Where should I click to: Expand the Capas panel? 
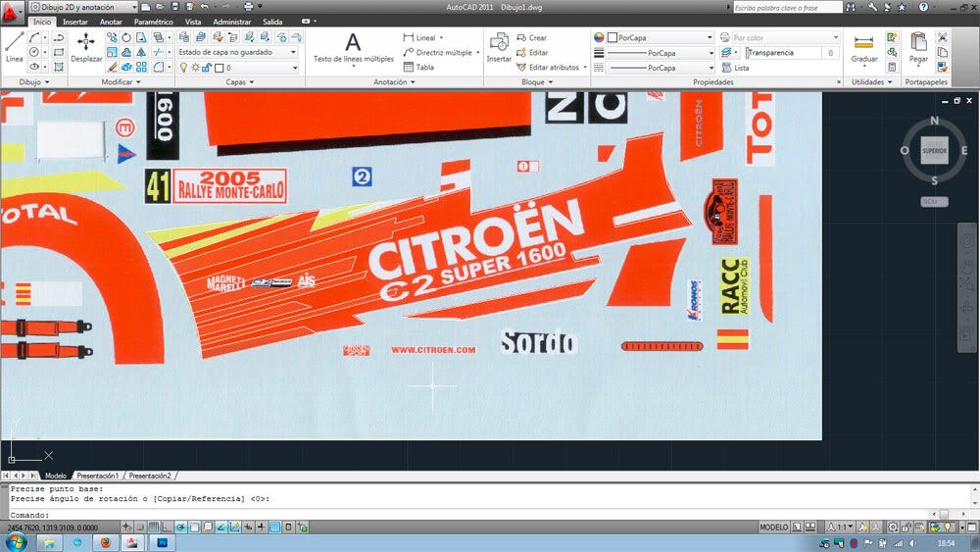239,82
